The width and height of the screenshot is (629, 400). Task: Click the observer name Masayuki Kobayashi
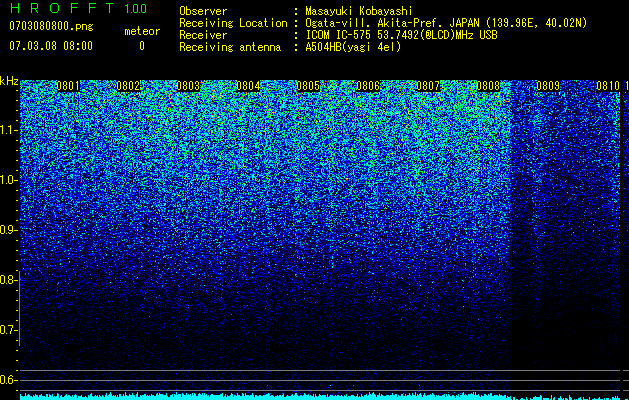(x=359, y=11)
